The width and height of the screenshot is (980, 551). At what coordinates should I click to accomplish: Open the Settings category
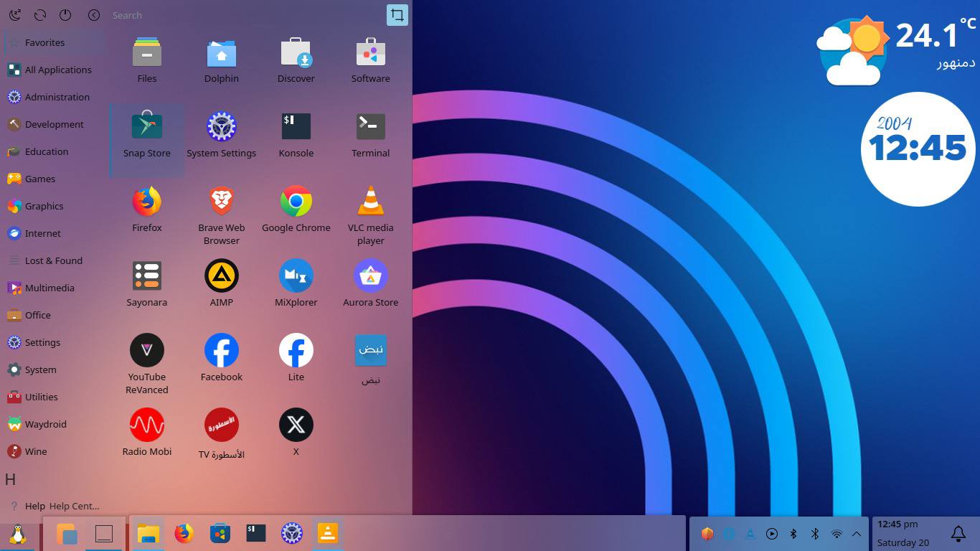pyautogui.click(x=54, y=342)
